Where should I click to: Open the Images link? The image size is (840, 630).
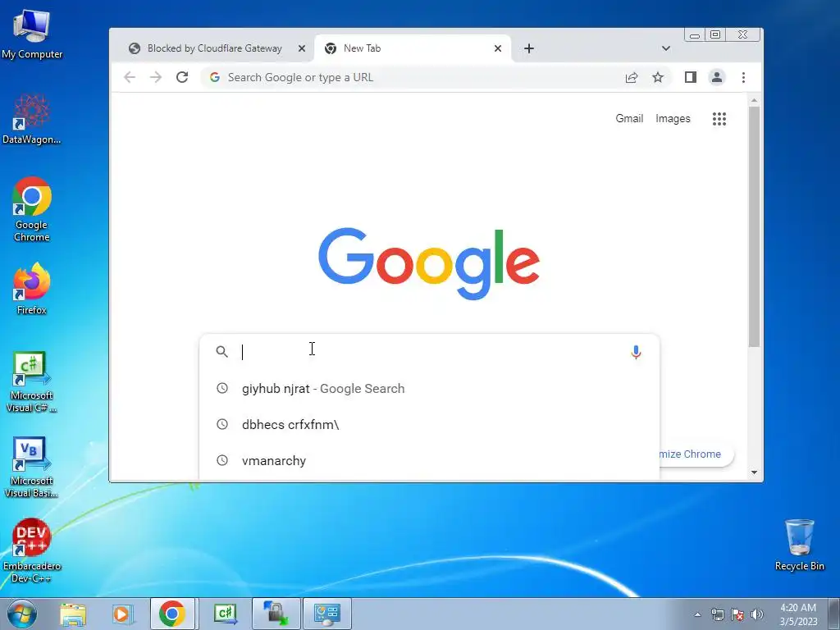(x=673, y=118)
